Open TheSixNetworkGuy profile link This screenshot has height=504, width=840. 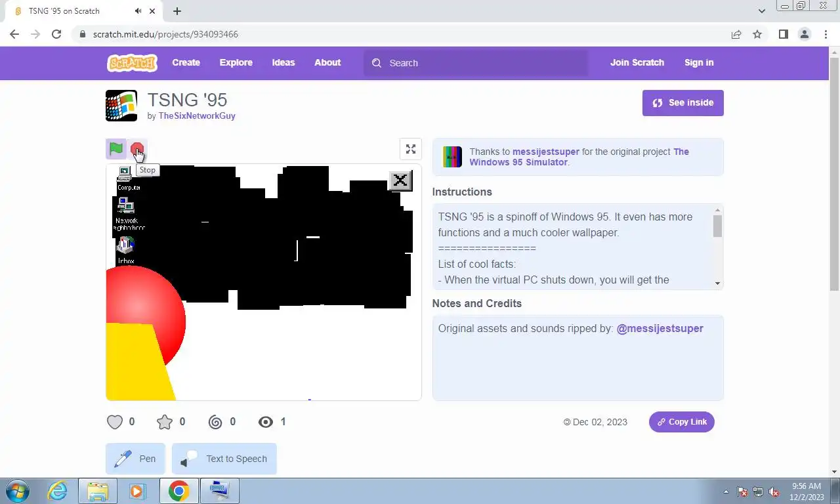[x=197, y=115]
